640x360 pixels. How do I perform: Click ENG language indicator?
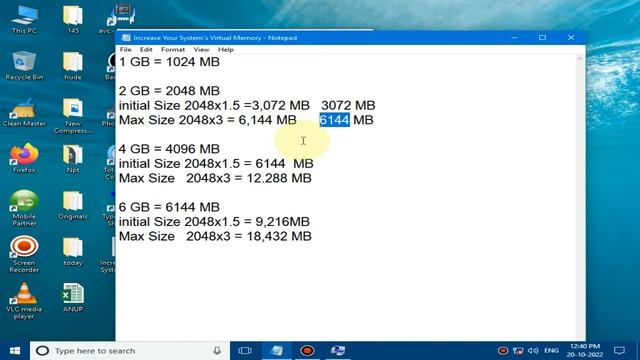(x=551, y=351)
